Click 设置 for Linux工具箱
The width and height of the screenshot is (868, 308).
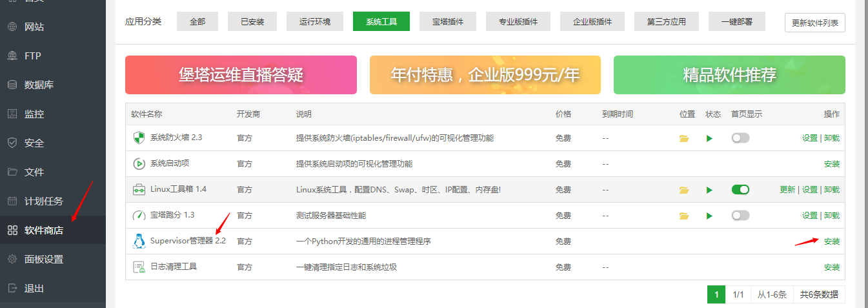[809, 190]
